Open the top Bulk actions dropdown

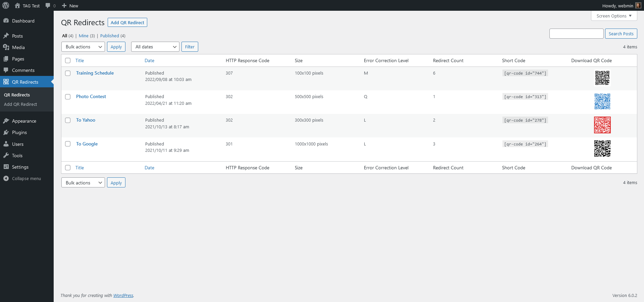pos(83,47)
